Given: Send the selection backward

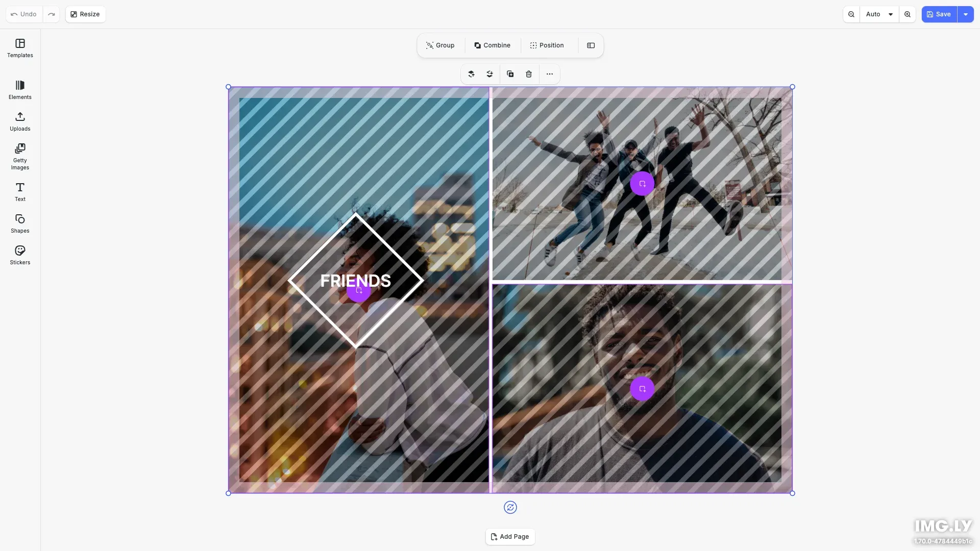Looking at the screenshot, I should click(489, 74).
